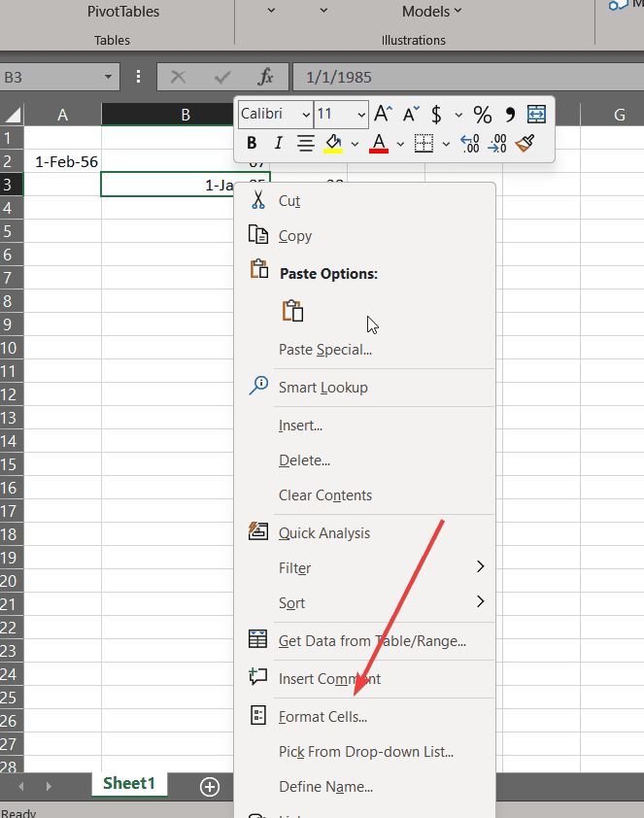
Task: Click the Merge & Center icon
Action: [x=536, y=115]
